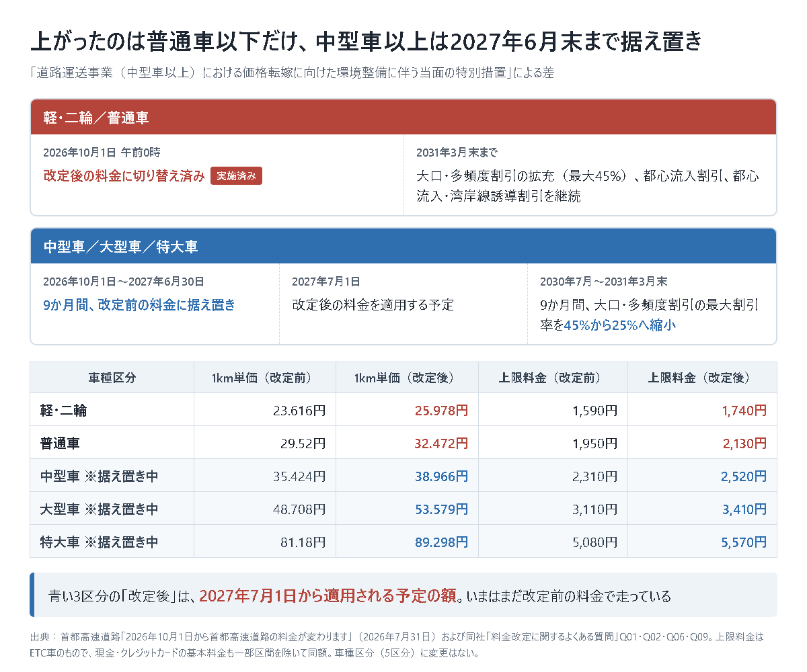807x672 pixels.
Task: Click the blue value 89.298円
Action: tap(441, 542)
